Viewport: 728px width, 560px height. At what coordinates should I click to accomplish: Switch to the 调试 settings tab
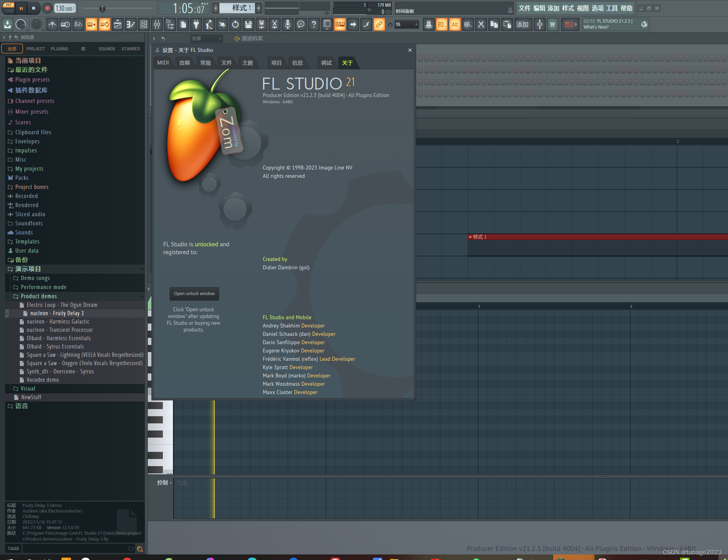point(327,63)
